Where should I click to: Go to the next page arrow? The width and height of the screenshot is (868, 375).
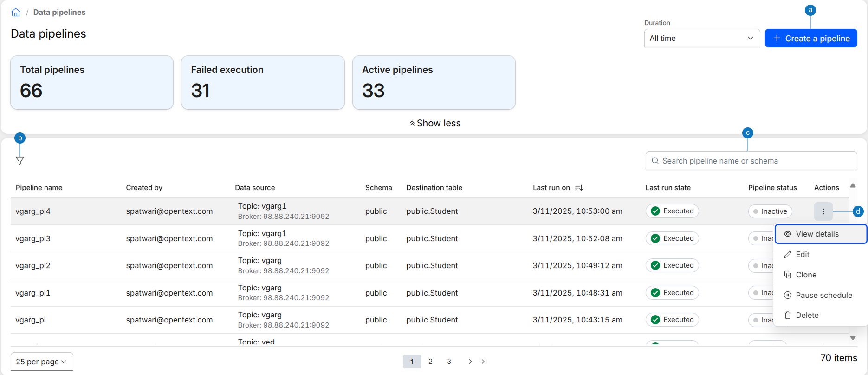pos(470,362)
